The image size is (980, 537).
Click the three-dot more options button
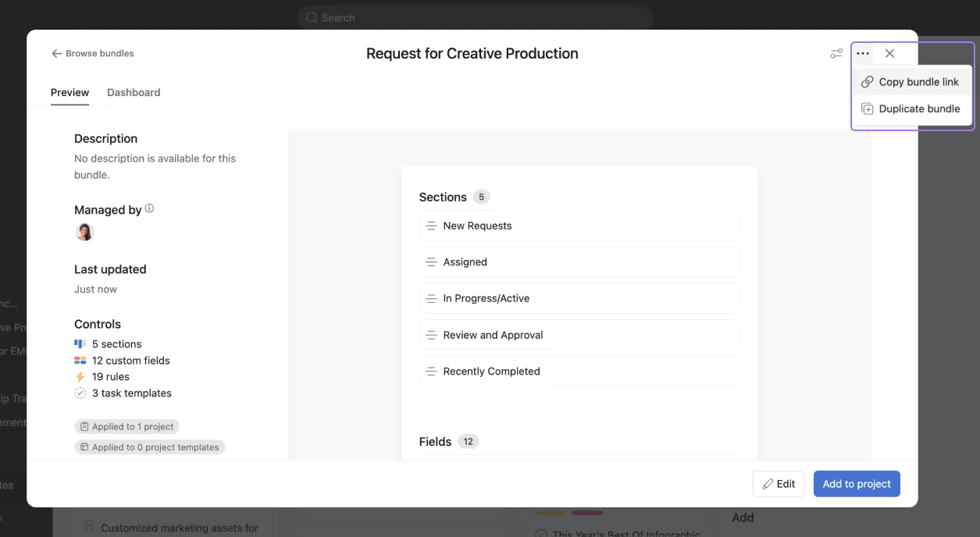[862, 54]
